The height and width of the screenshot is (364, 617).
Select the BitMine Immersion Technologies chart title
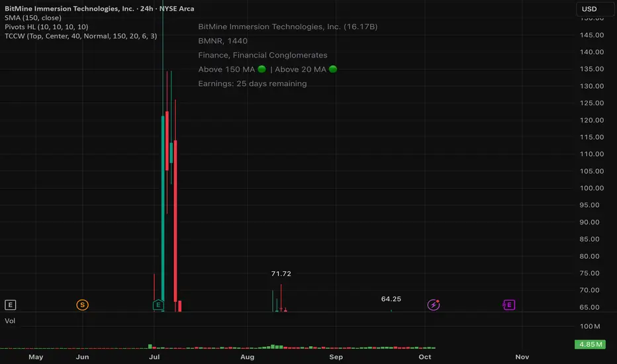99,8
